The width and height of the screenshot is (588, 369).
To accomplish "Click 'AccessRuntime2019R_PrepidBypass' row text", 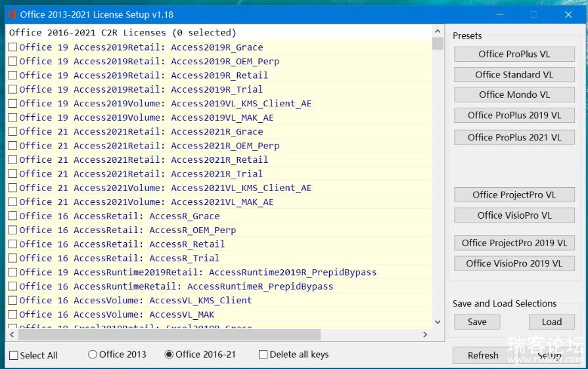I will [292, 272].
